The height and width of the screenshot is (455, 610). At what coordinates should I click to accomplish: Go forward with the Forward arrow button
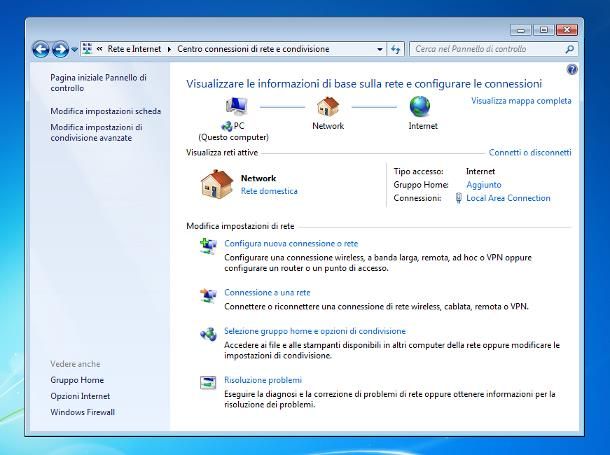pos(60,49)
